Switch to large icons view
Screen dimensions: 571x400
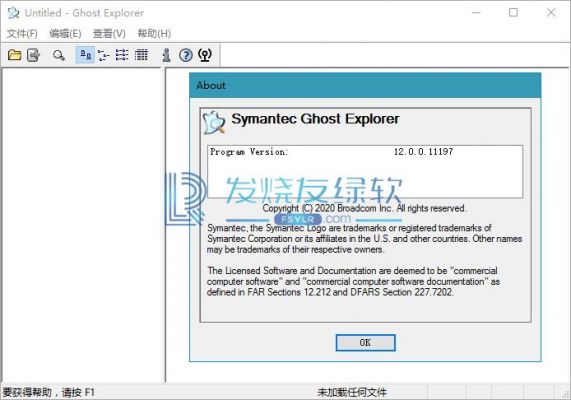coord(86,55)
